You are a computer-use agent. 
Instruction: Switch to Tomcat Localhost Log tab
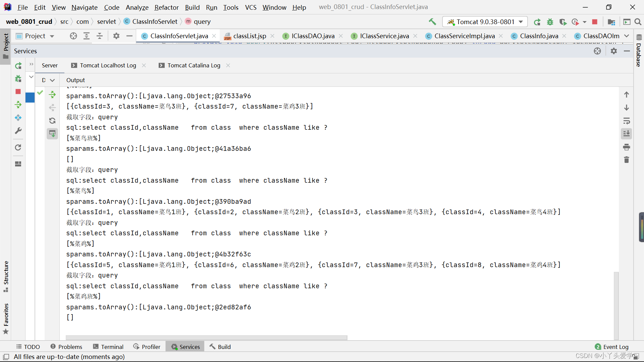108,65
